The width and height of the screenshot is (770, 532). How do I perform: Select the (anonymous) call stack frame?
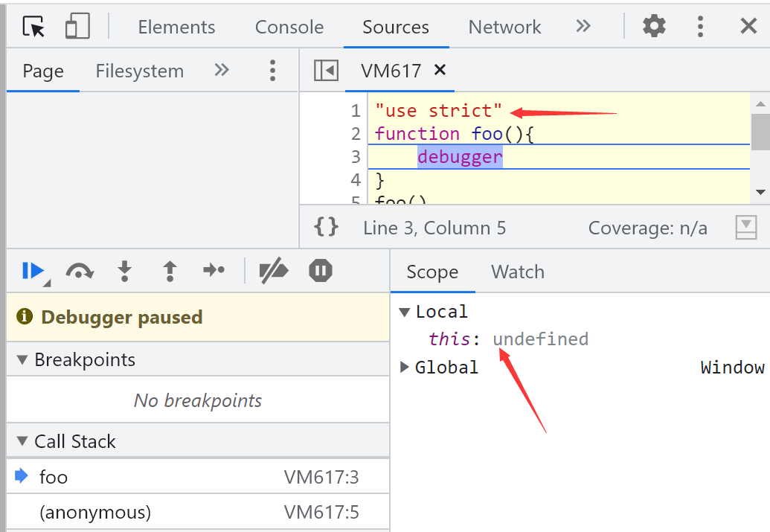click(x=94, y=512)
